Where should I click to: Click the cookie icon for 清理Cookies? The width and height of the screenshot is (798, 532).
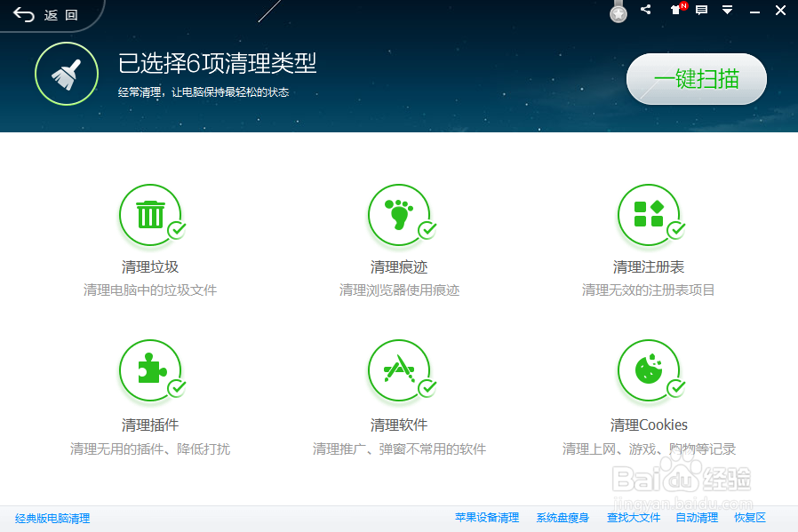point(648,370)
